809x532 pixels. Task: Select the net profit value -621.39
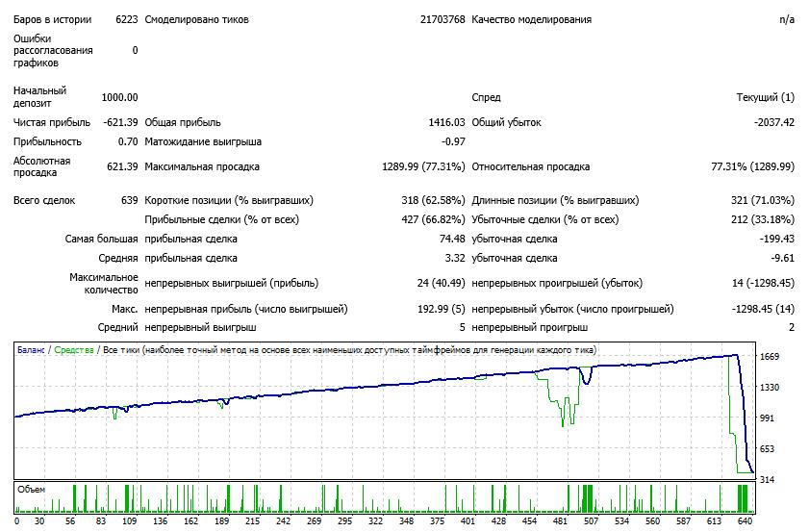coord(120,123)
